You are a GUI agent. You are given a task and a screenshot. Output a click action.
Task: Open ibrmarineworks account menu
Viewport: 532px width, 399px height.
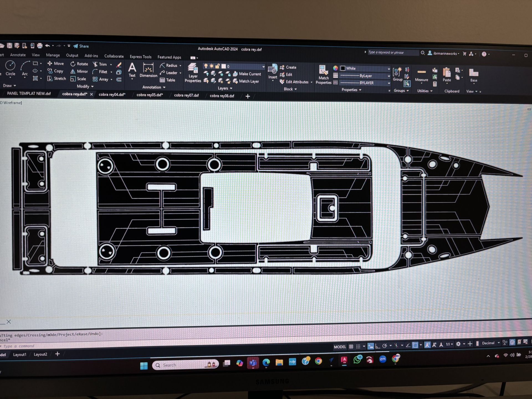tap(444, 53)
